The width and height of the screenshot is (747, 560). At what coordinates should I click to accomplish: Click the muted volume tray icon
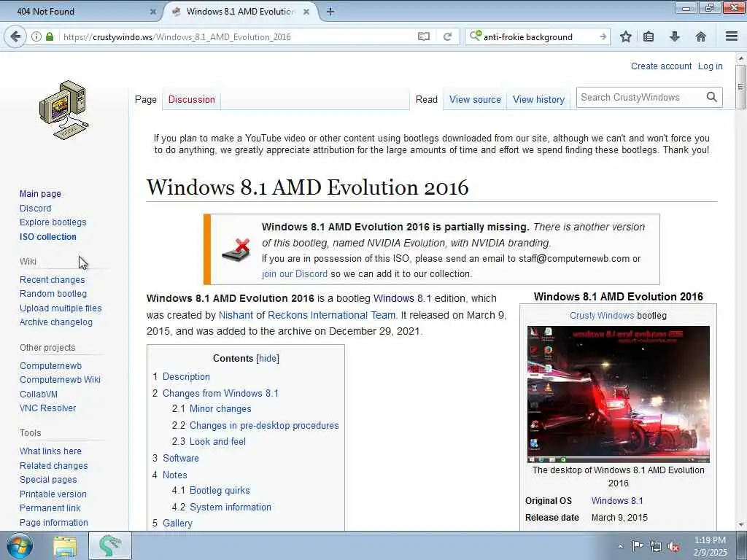click(x=673, y=547)
